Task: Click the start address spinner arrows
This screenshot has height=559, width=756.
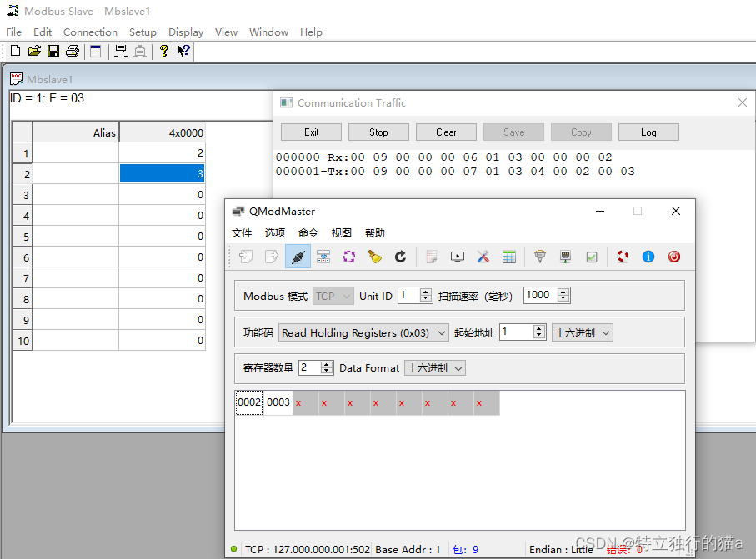Action: (539, 332)
